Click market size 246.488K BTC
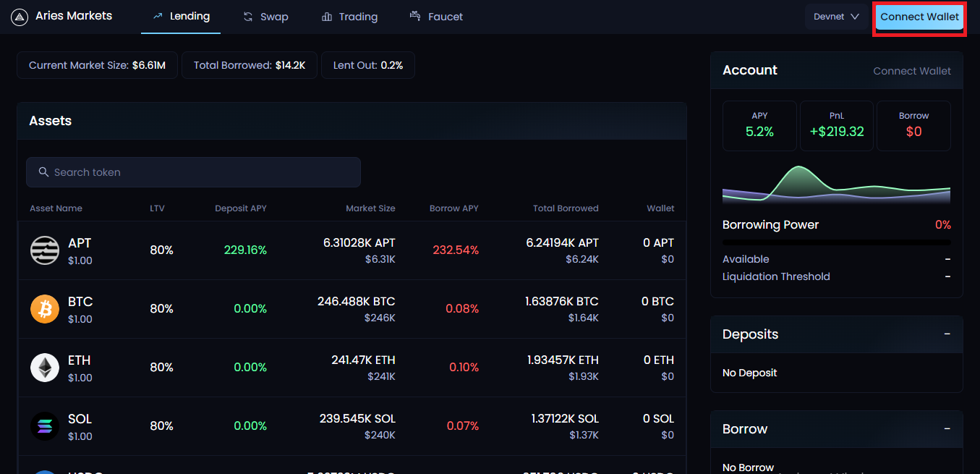The image size is (980, 474). [357, 302]
